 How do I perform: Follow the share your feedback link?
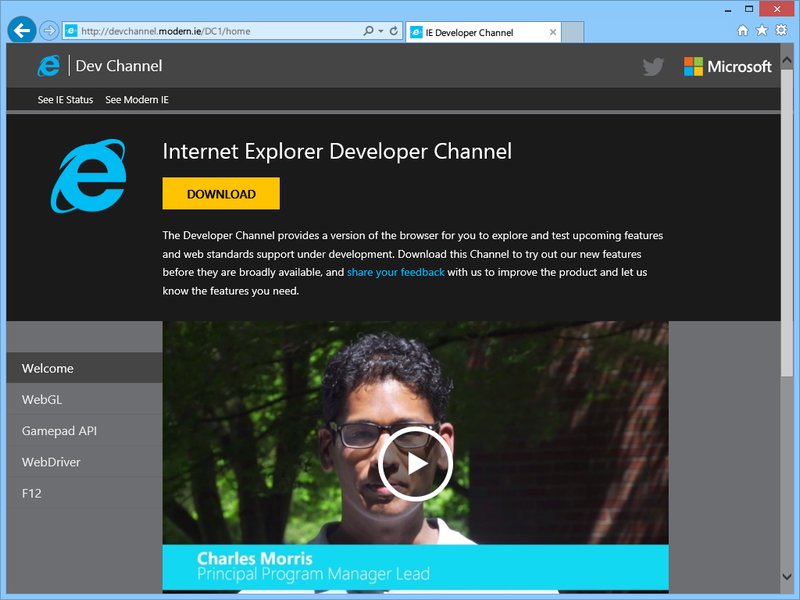coord(395,272)
